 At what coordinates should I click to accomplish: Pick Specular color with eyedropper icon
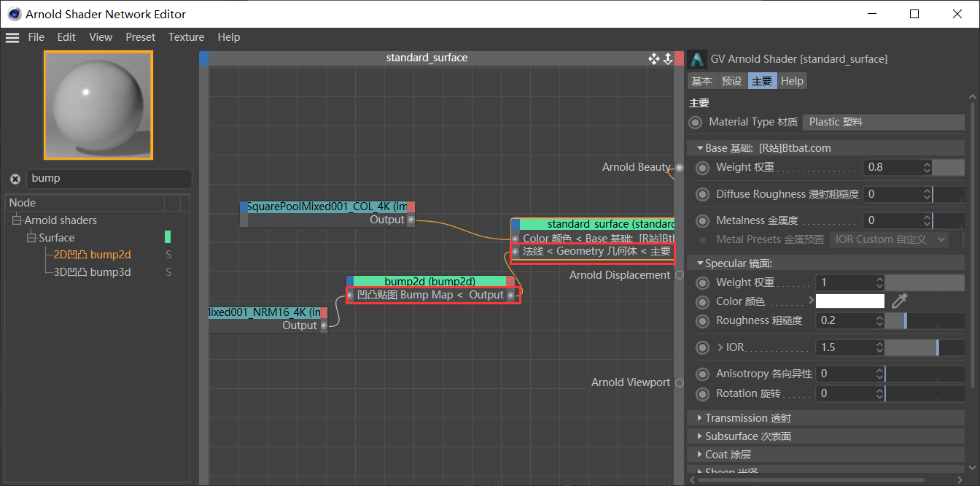pos(900,301)
